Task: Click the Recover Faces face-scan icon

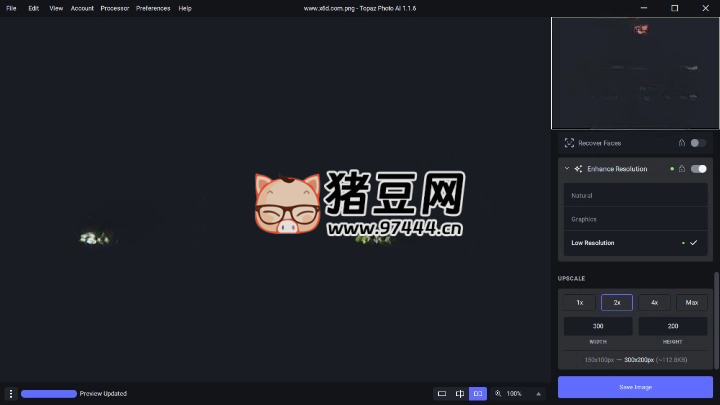Action: 569,143
